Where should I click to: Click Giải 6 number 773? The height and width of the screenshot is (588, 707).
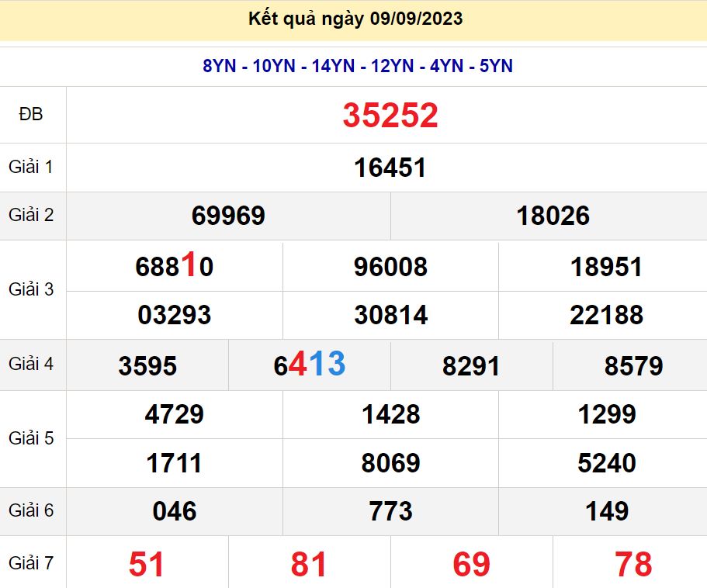390,511
